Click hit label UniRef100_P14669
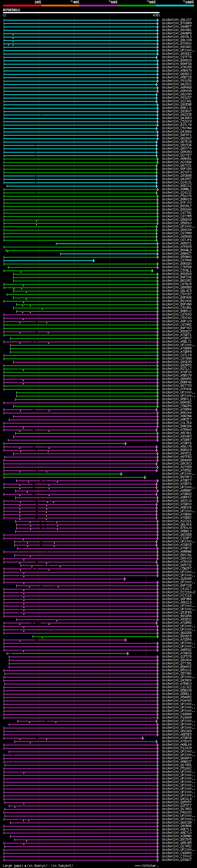 (x=176, y=718)
